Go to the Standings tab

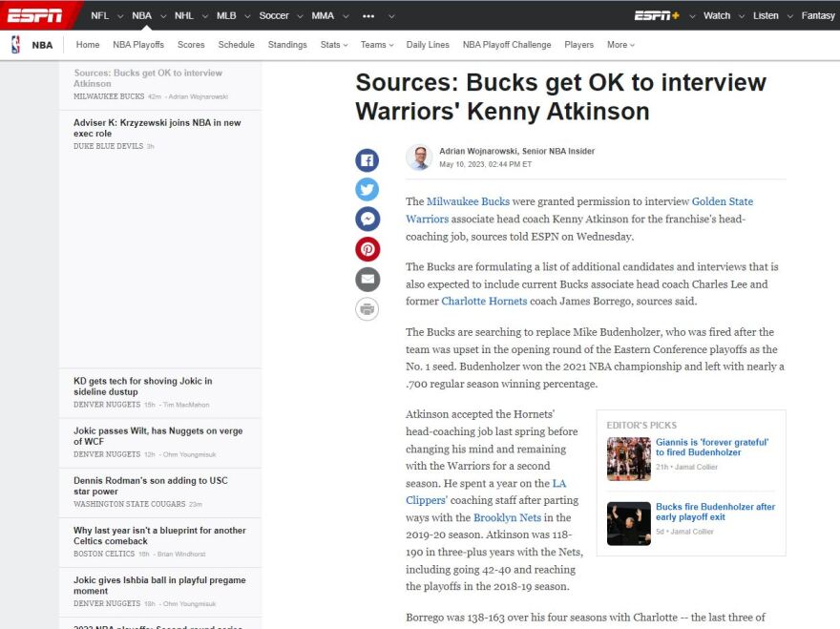(x=287, y=45)
